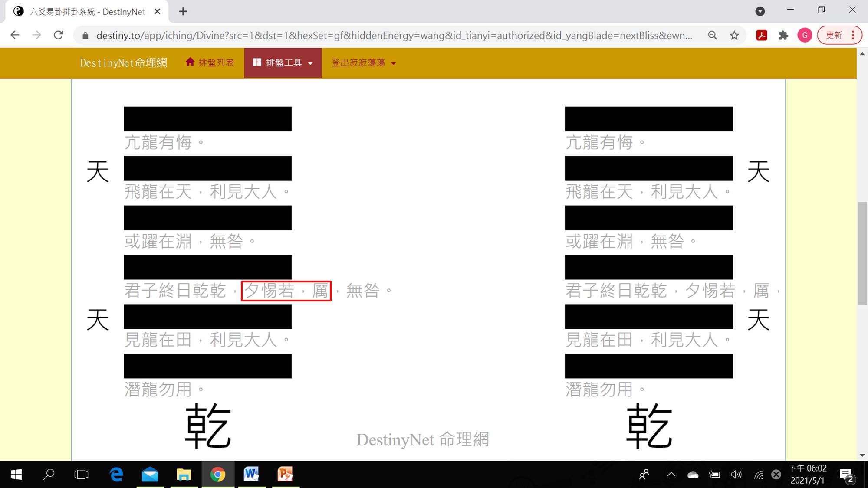868x488 pixels.
Task: Open a new browser tab
Action: [183, 12]
